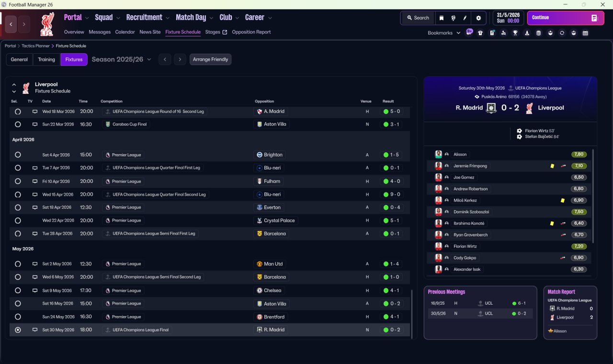Click the R. Madrid crest in the match summary

491,108
